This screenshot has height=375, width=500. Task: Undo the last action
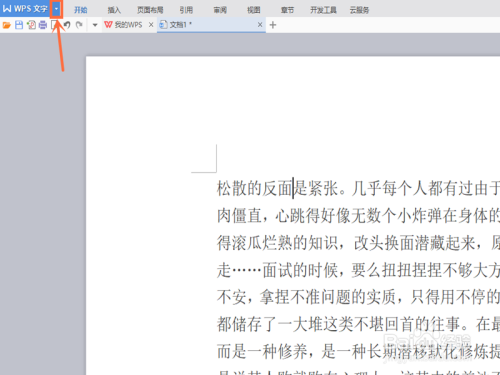click(67, 25)
